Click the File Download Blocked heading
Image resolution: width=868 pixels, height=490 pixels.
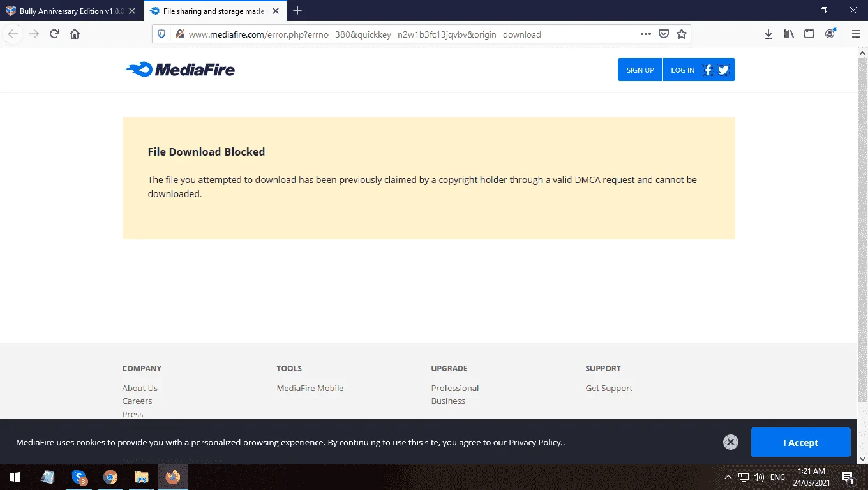click(206, 152)
